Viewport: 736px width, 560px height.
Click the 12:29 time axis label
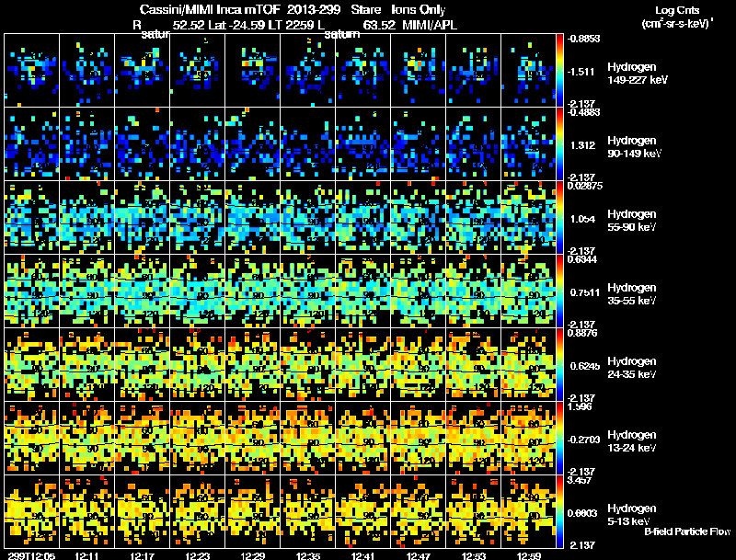pos(252,555)
